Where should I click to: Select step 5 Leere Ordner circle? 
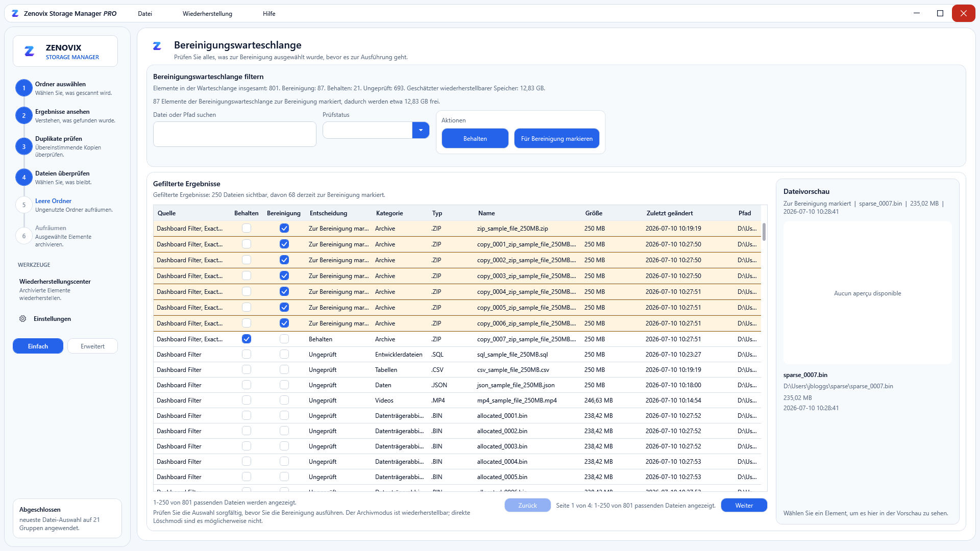pos(24,205)
